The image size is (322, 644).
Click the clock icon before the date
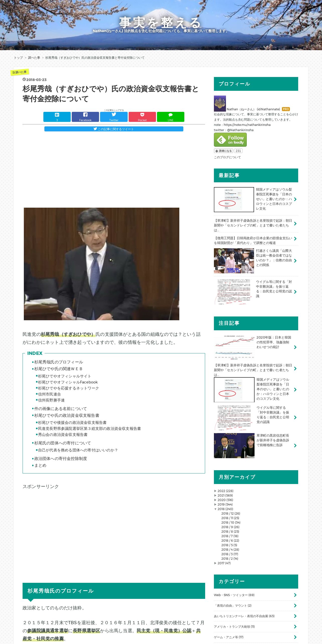coord(24,79)
